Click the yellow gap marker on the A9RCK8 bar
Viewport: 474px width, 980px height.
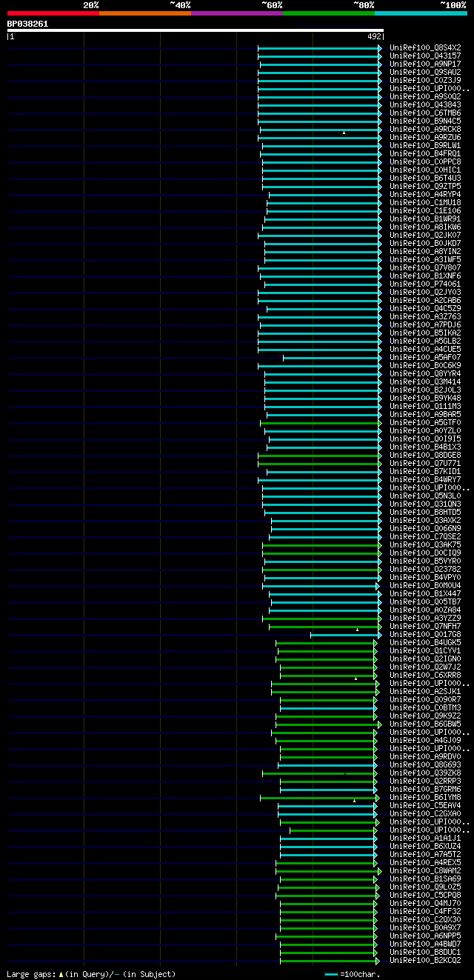coord(344,133)
